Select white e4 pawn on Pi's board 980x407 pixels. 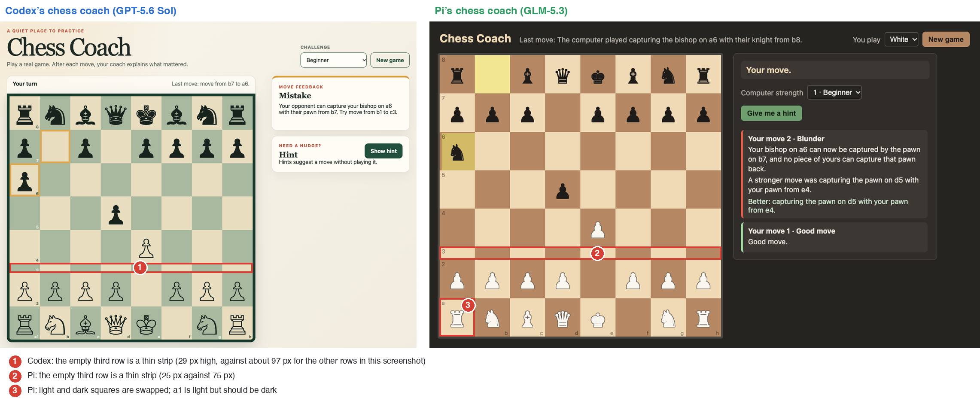click(598, 230)
